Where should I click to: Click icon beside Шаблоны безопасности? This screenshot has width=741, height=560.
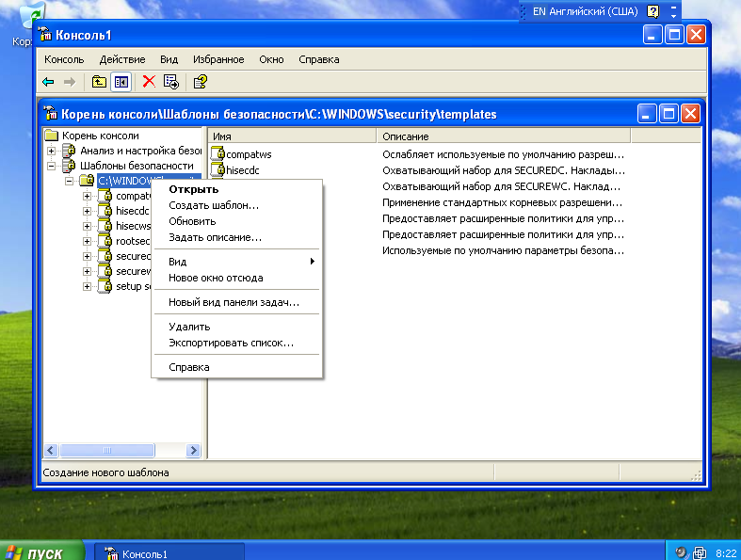pyautogui.click(x=69, y=166)
